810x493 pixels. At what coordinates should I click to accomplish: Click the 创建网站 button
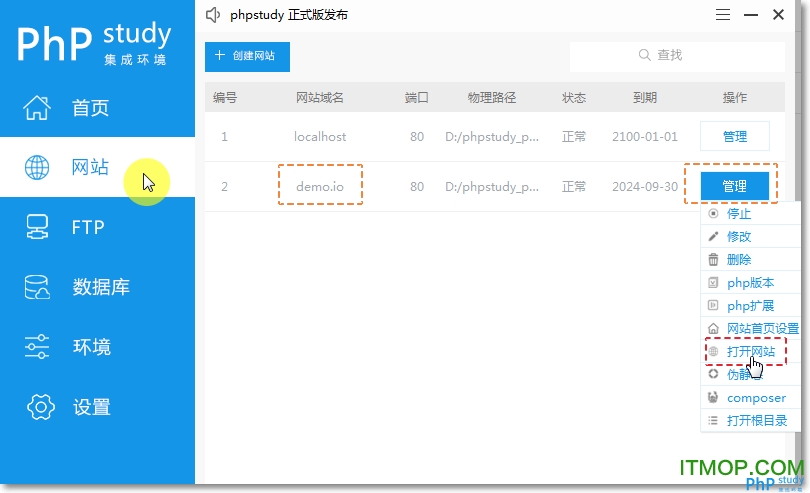[247, 56]
